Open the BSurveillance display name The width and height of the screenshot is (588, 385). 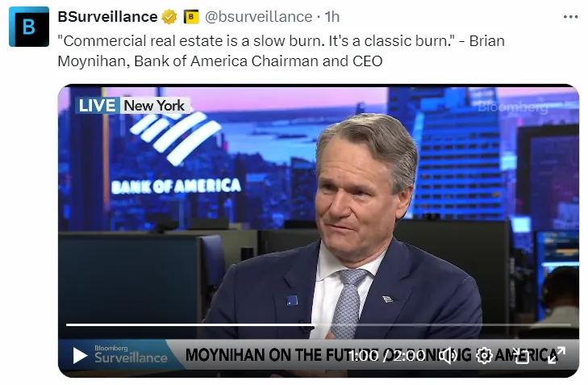107,16
